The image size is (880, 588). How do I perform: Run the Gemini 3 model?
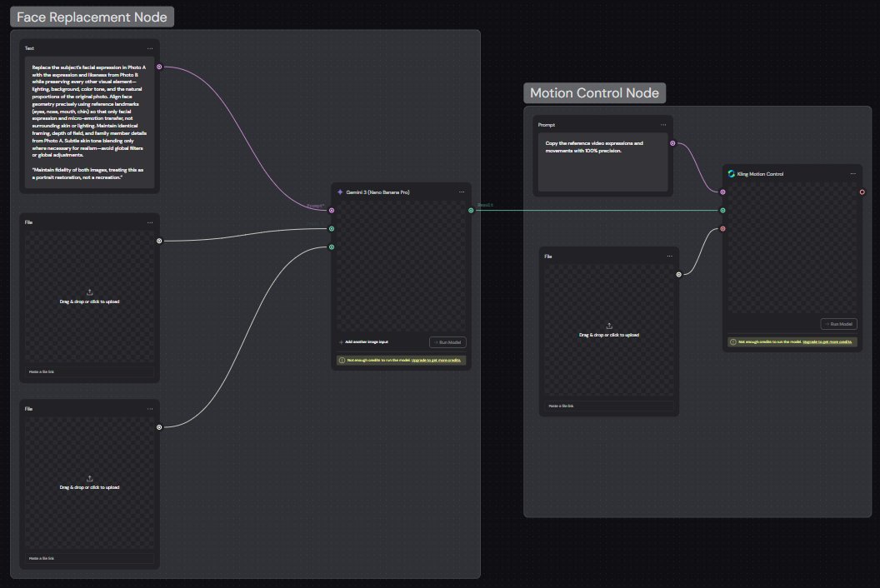point(447,342)
